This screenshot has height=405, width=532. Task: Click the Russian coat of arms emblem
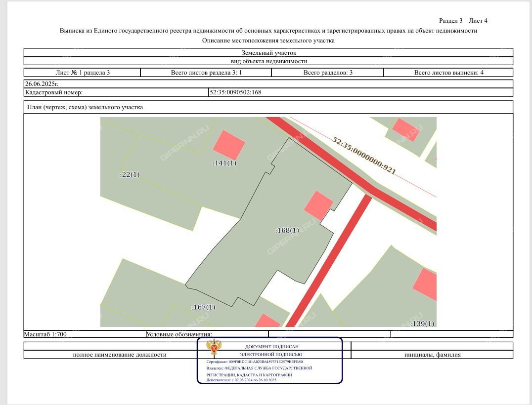[214, 347]
